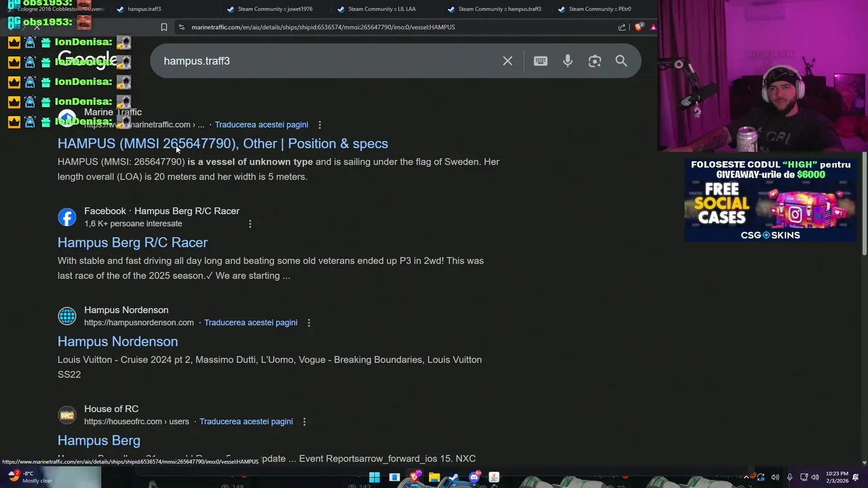This screenshot has width=868, height=488.
Task: Bookmark this page from the address bar
Action: (x=163, y=27)
